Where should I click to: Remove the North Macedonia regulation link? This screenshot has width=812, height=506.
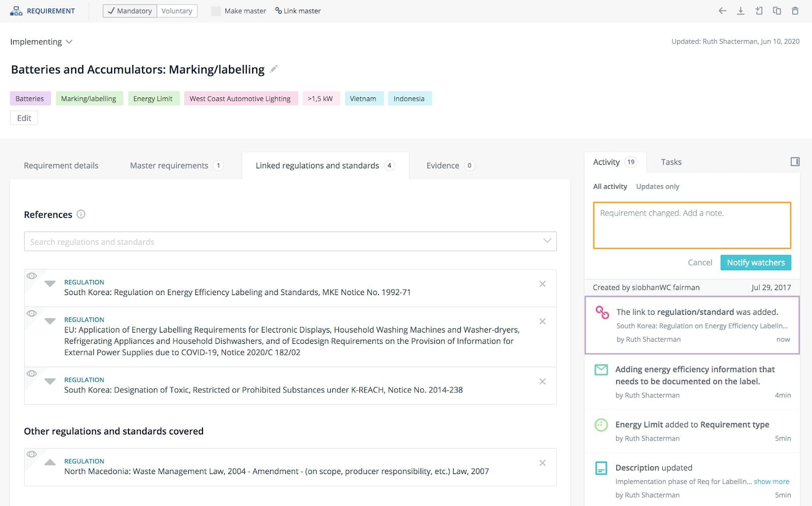pos(542,463)
